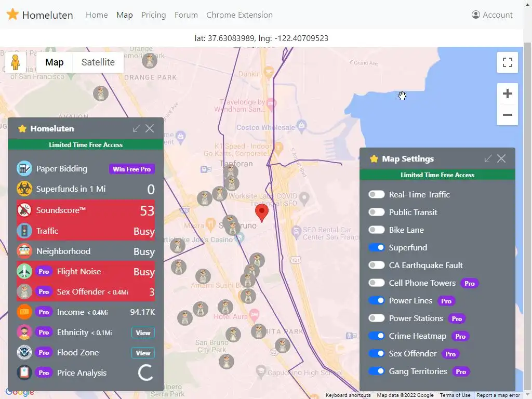532x399 pixels.
Task: Click the Soundscore muted horn icon
Action: (x=24, y=210)
